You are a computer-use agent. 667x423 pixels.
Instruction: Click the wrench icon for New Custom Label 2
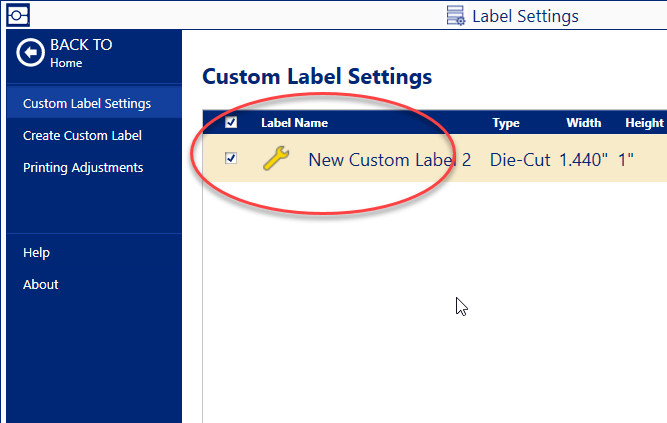pyautogui.click(x=276, y=159)
